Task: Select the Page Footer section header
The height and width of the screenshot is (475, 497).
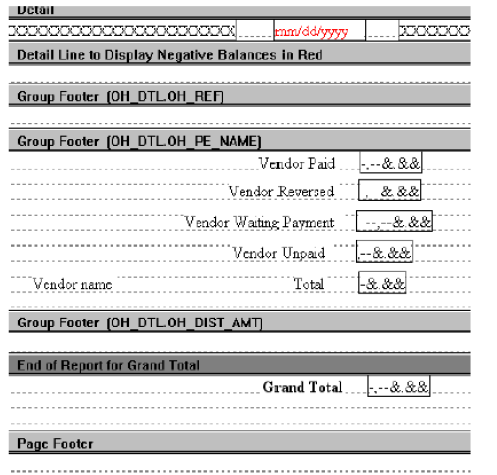Action: click(239, 443)
